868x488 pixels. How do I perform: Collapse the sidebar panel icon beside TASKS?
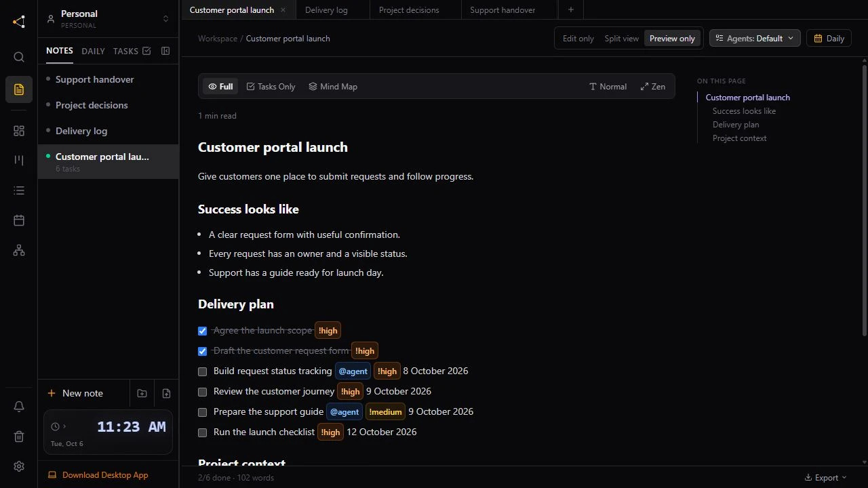point(165,51)
